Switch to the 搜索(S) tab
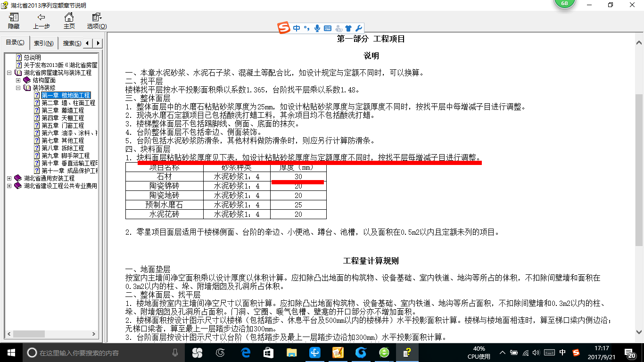Image resolution: width=644 pixels, height=362 pixels. [72, 43]
